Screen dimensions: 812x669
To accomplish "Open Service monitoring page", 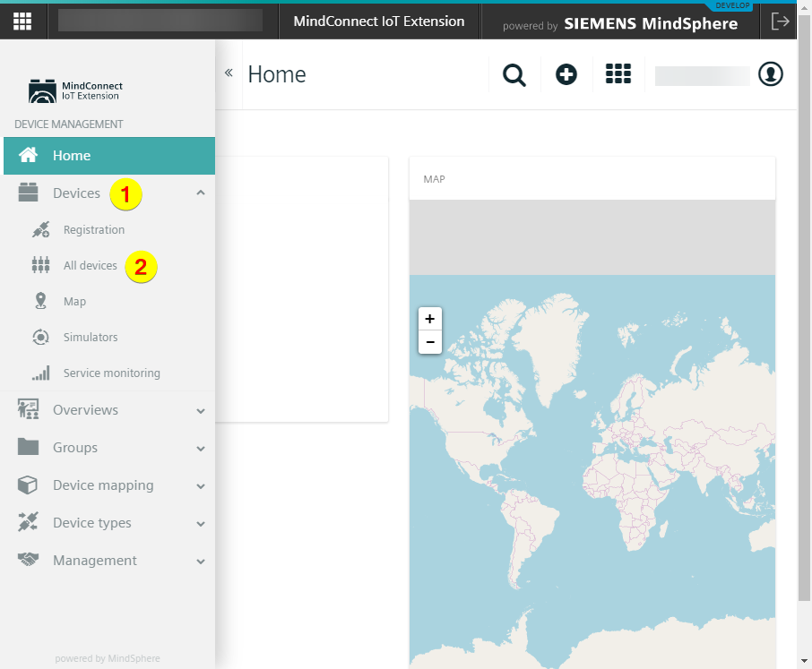I will tap(111, 373).
